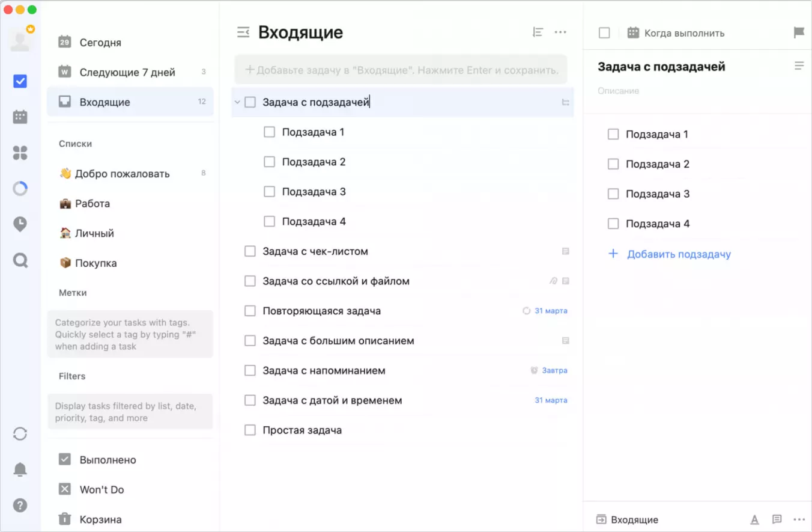The width and height of the screenshot is (812, 532).
Task: Complete Повторяющаяся задача checkbox
Action: click(250, 311)
